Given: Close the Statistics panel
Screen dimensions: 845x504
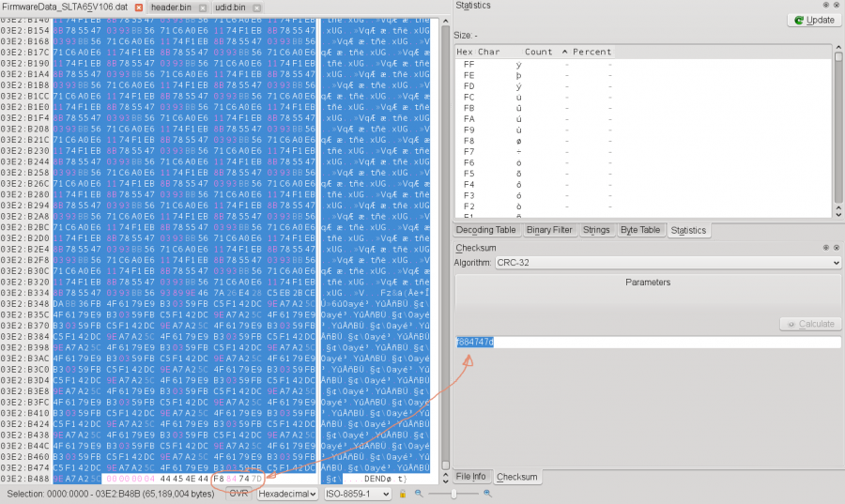Looking at the screenshot, I should point(837,5).
